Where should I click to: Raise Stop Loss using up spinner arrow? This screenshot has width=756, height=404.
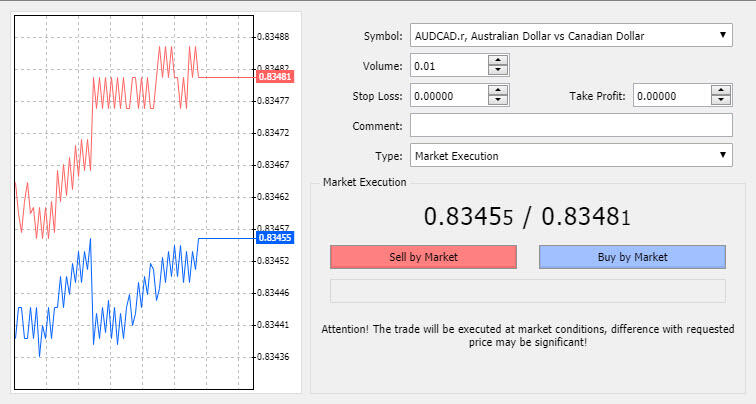click(x=498, y=90)
